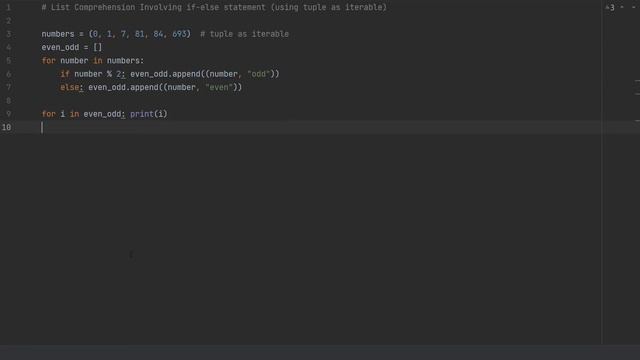
Task: Click the 'numbers' variable name being assigned on line 3
Action: 58,34
